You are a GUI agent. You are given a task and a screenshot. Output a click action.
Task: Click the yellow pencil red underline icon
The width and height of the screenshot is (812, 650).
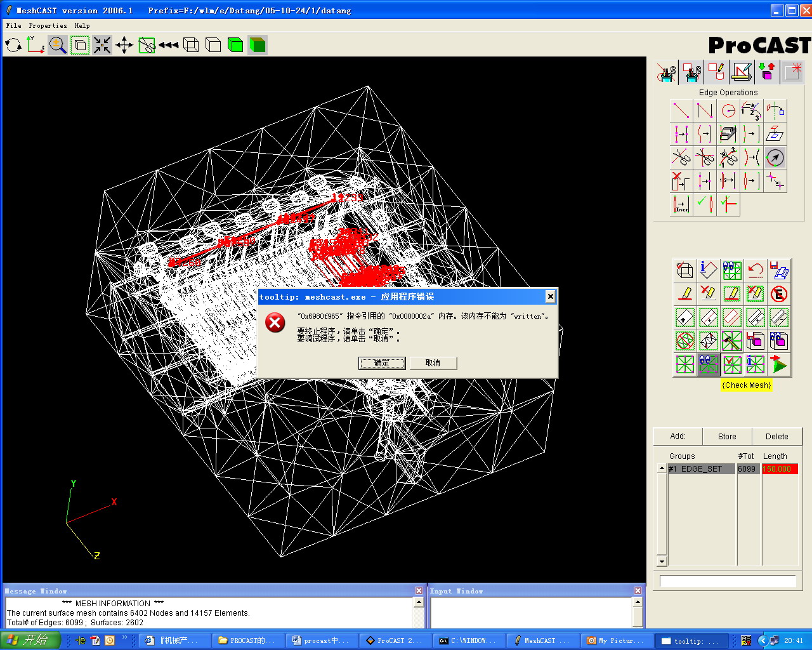pos(685,294)
